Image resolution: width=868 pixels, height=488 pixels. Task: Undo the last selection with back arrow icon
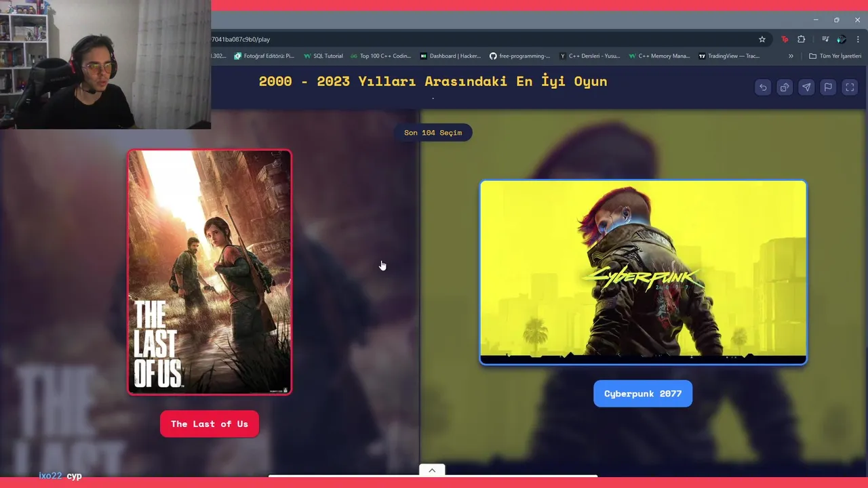pyautogui.click(x=763, y=87)
